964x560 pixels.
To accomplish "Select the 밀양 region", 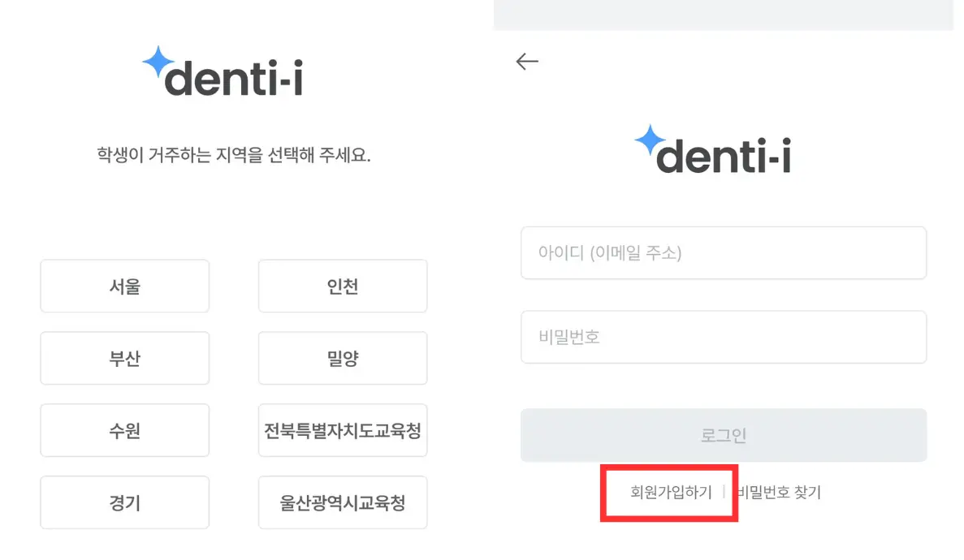I will 342,358.
